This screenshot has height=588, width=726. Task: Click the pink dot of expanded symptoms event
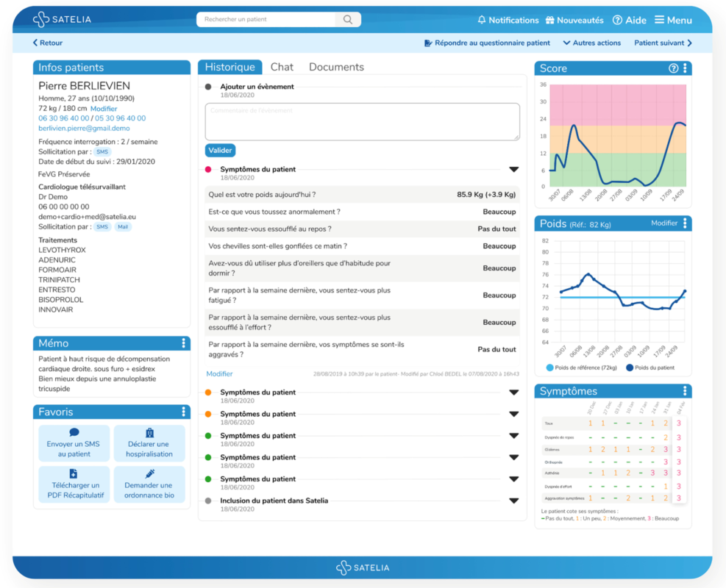click(x=208, y=169)
